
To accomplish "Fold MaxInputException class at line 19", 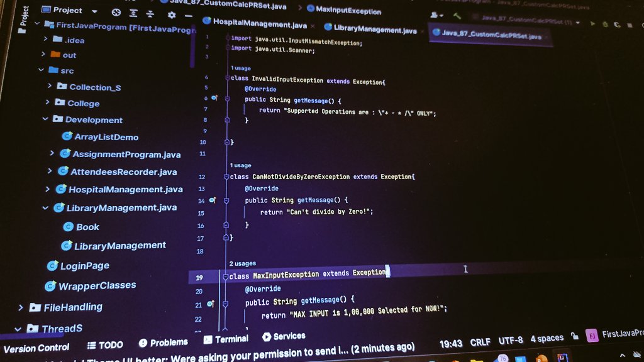I will point(225,277).
